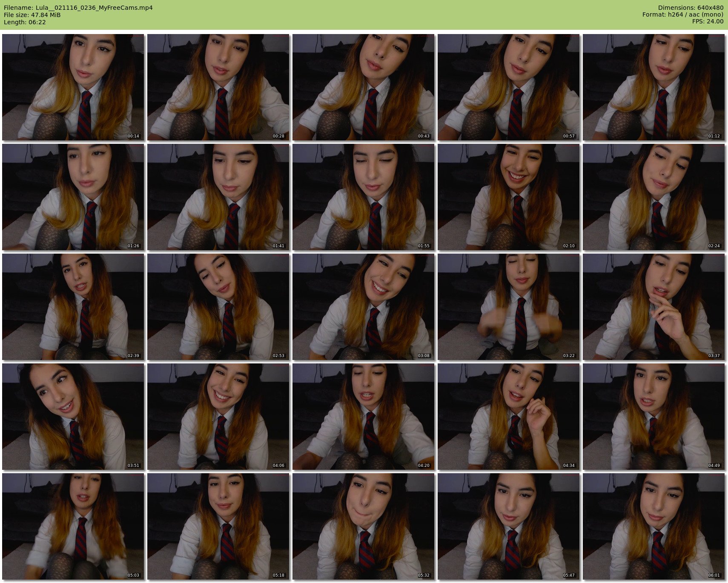Choose the frame marked 04:20

[363, 417]
